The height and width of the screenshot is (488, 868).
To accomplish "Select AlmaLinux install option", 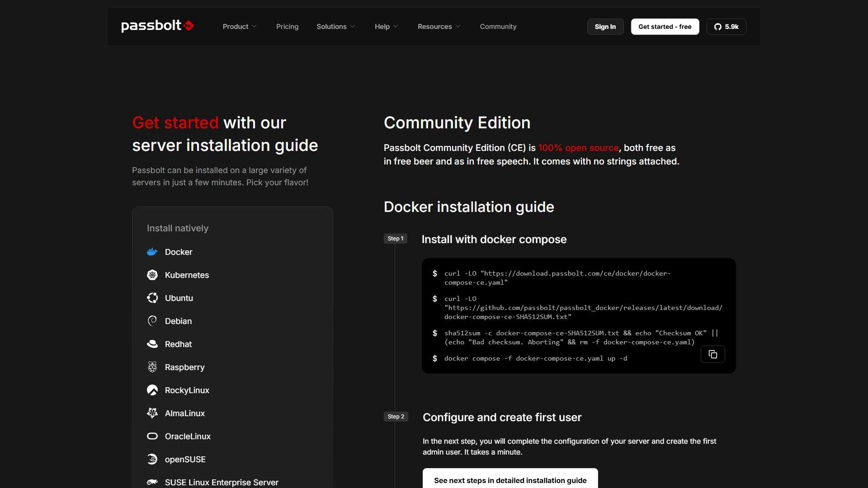I will pos(185,413).
